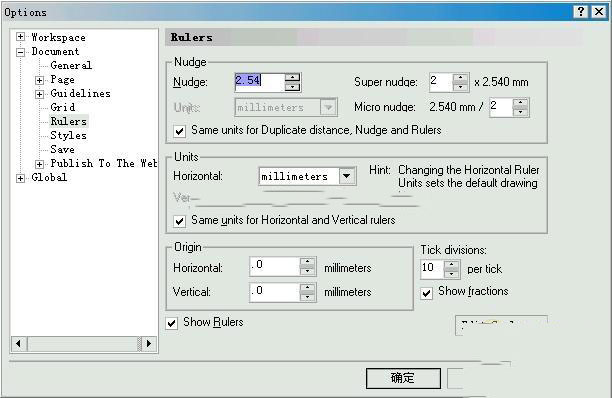Select Workspace in the options tree
The width and height of the screenshot is (612, 398).
59,37
